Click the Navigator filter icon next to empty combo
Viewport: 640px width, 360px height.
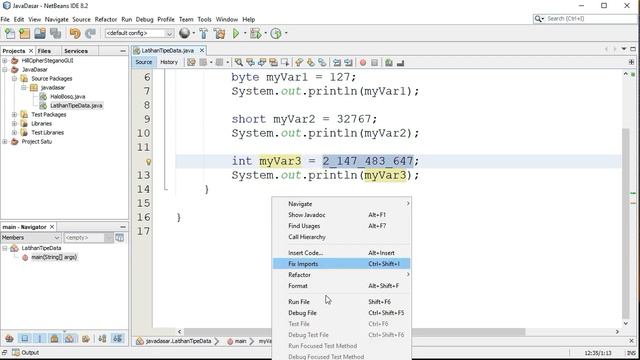(x=120, y=238)
